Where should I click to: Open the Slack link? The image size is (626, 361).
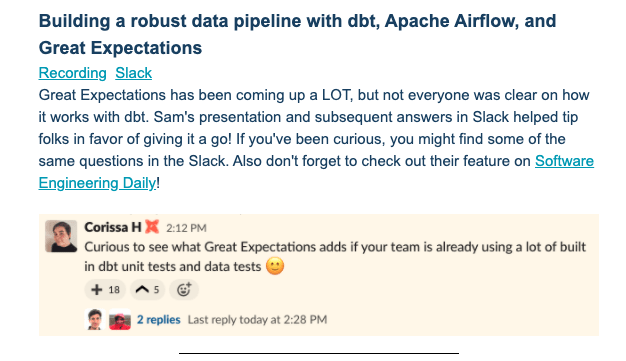[133, 73]
